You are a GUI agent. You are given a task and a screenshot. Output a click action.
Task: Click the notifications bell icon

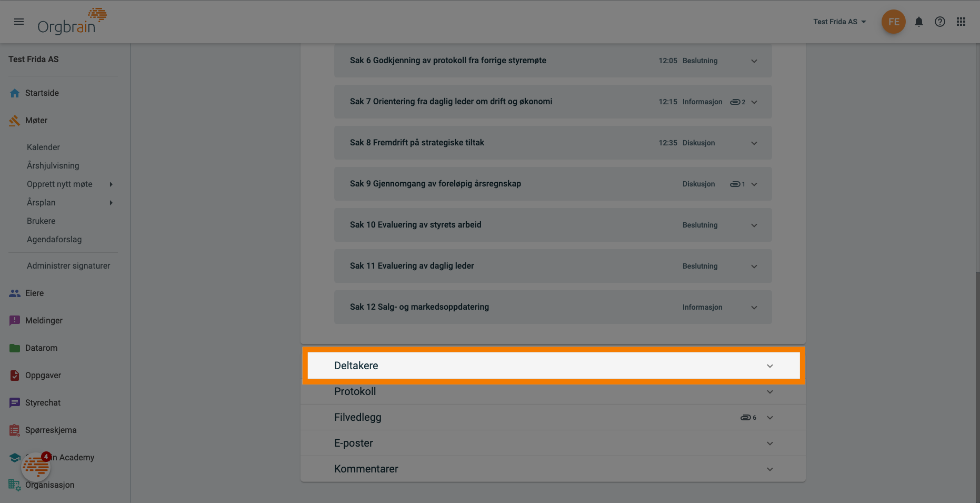tap(918, 22)
